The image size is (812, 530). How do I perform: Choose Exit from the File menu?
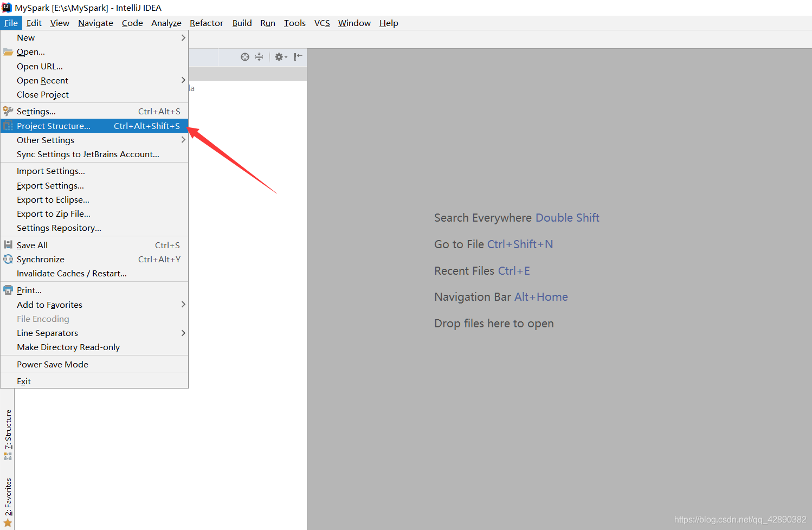pyautogui.click(x=94, y=381)
